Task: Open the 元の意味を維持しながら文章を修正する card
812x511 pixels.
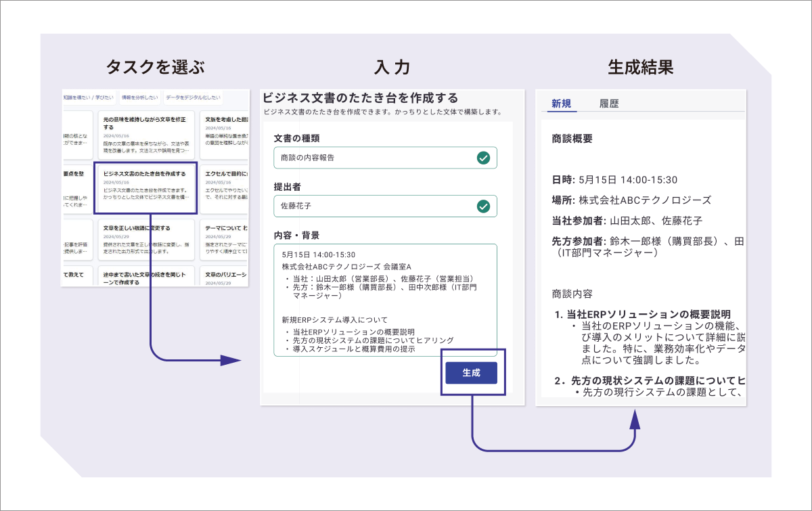Action: tap(146, 134)
